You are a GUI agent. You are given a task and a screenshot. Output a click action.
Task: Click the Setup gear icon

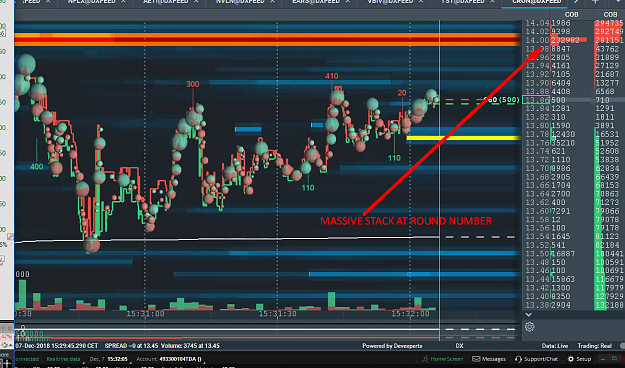click(x=570, y=359)
